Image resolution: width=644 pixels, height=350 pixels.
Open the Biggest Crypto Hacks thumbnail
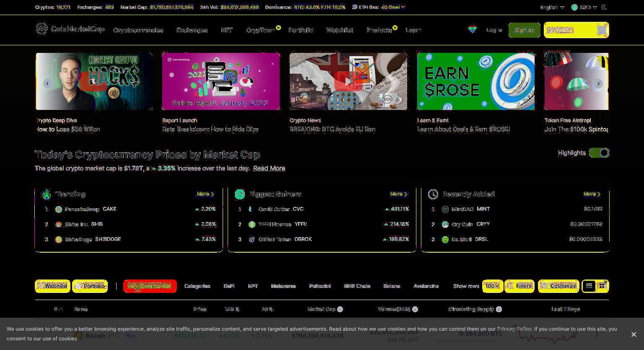(94, 81)
